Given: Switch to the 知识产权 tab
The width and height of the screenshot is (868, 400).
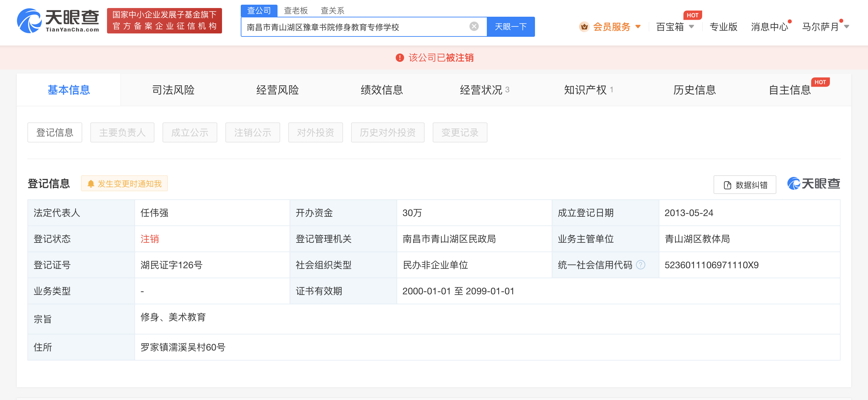Looking at the screenshot, I should [x=587, y=90].
